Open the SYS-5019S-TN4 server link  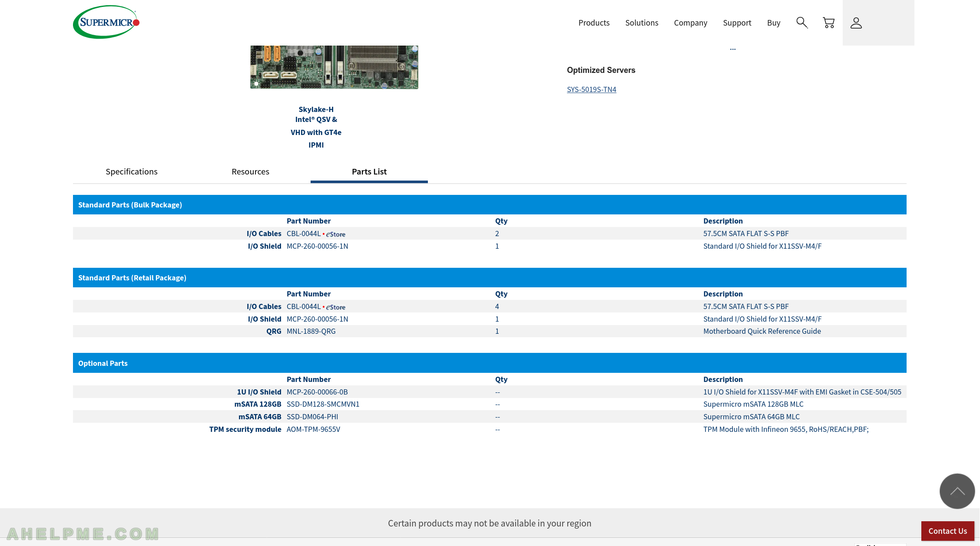591,89
